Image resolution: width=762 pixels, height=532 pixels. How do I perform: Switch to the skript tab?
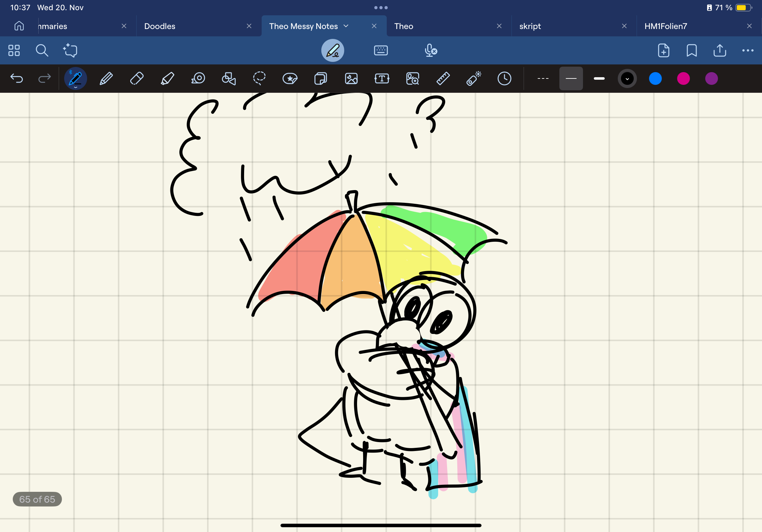pos(530,26)
